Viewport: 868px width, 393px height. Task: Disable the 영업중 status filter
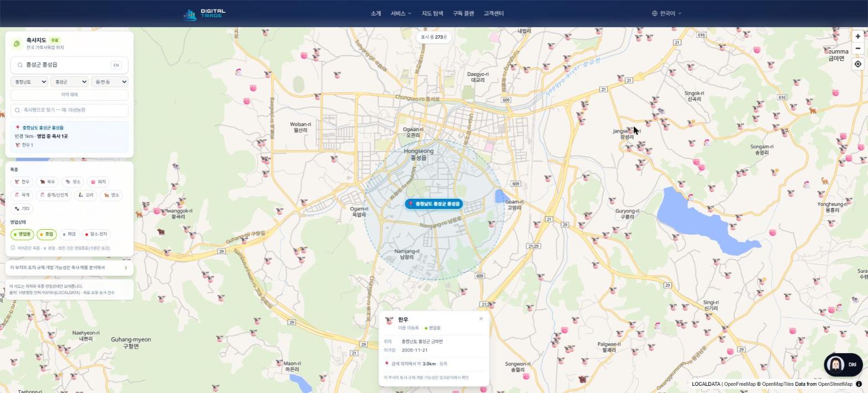(22, 235)
